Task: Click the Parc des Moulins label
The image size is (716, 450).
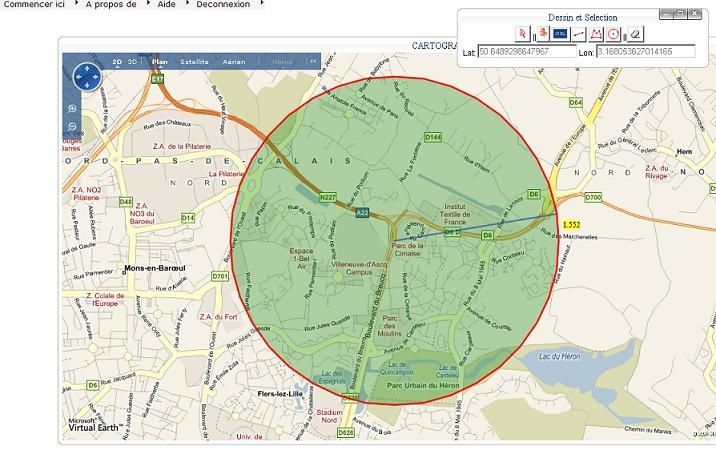Action: 390,326
